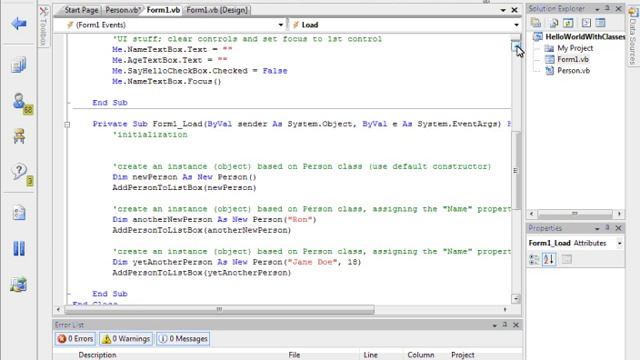Open the active files dropdown arrow beside tabs
The image size is (640, 360).
pos(503,10)
